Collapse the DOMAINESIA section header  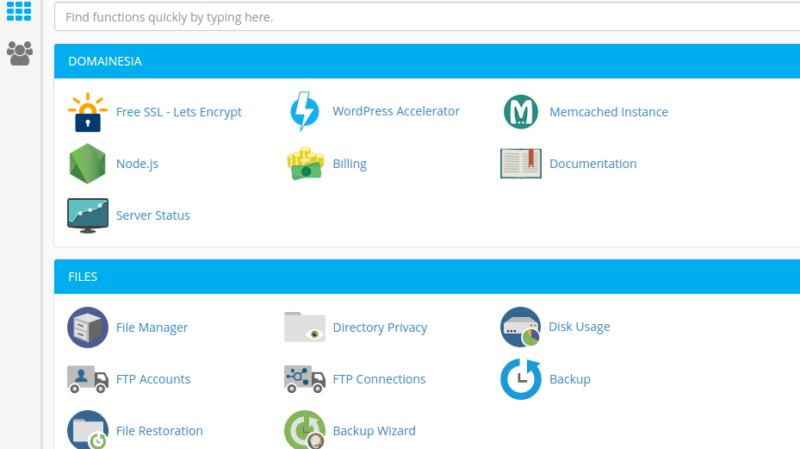427,61
